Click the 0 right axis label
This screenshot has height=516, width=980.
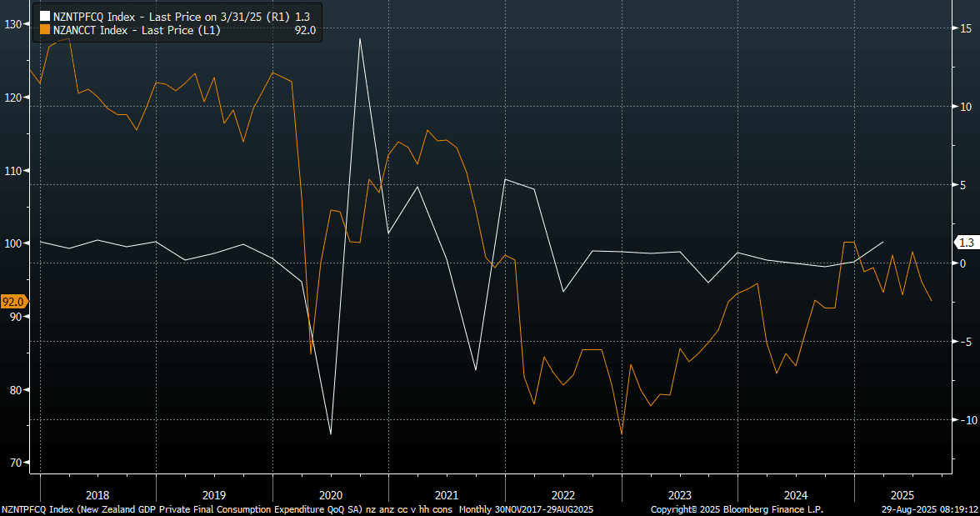963,263
